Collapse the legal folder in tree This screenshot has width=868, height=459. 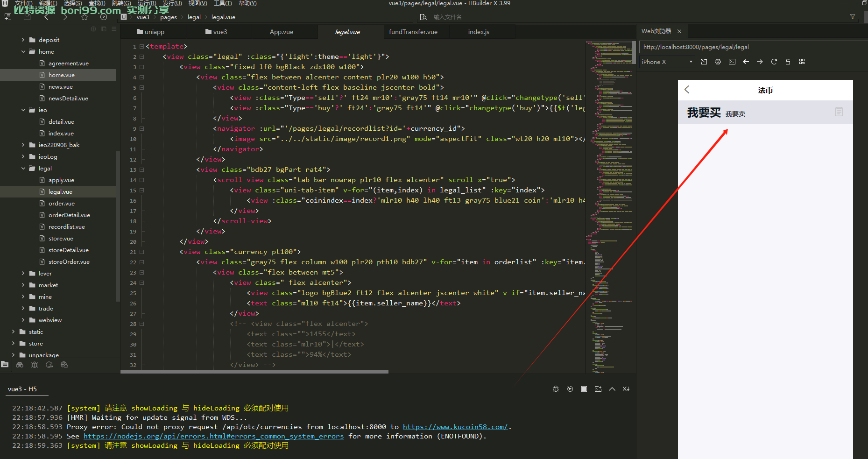pyautogui.click(x=23, y=168)
